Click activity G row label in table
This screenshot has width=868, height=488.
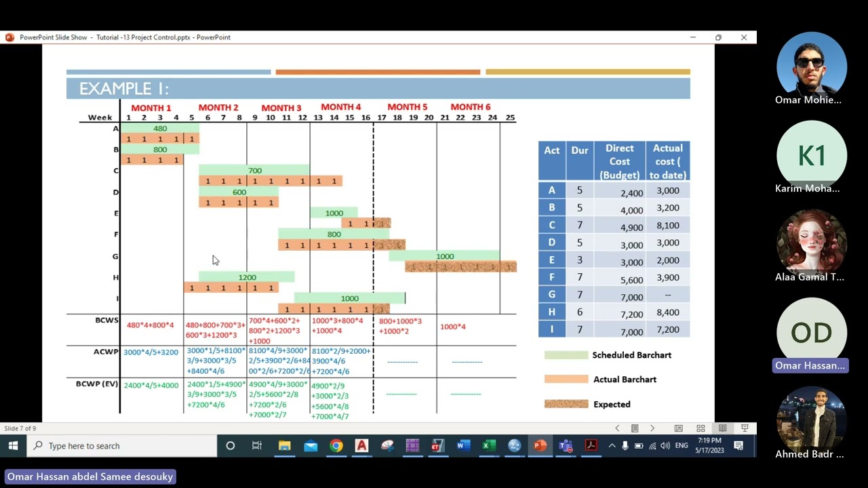coord(551,294)
